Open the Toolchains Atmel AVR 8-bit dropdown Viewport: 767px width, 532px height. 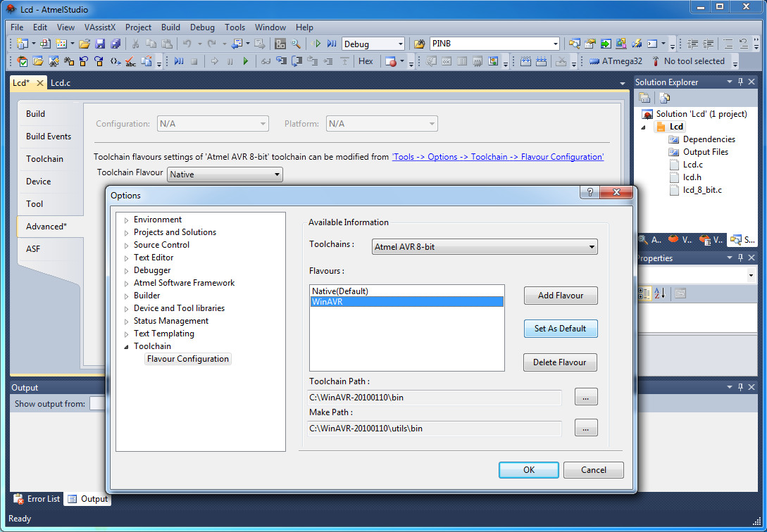(485, 247)
